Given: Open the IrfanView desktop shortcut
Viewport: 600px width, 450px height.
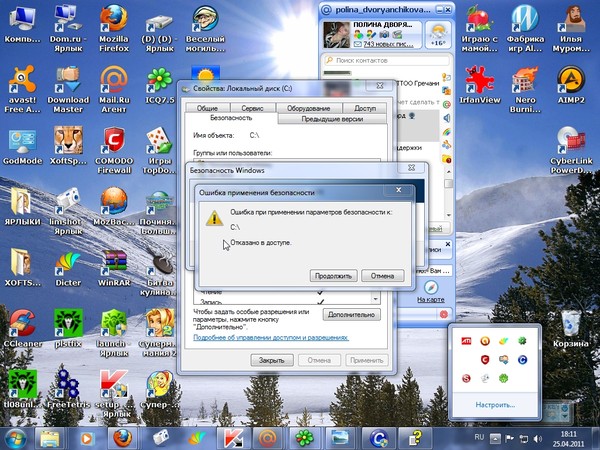Looking at the screenshot, I should point(479,86).
